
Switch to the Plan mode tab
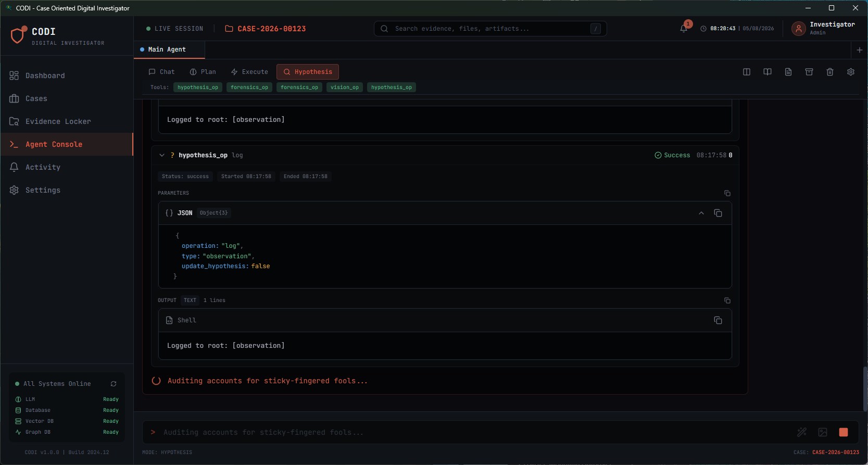(x=203, y=72)
